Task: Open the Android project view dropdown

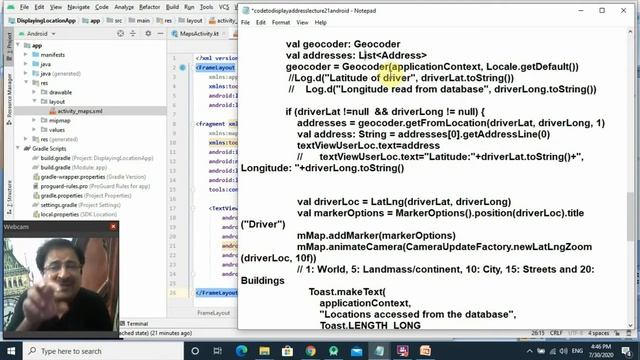Action: tap(41, 33)
